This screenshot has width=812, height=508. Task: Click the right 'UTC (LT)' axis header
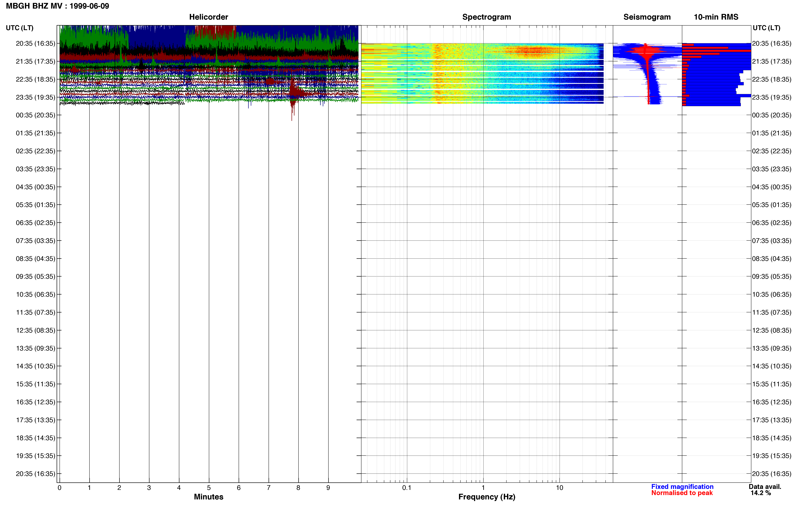pos(766,28)
